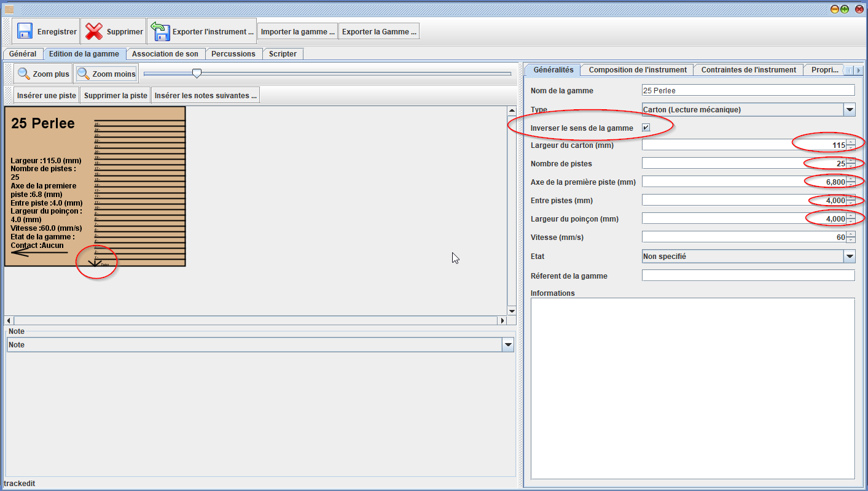Click the Zoom moins magnifier icon
This screenshot has width=868, height=491.
(84, 74)
